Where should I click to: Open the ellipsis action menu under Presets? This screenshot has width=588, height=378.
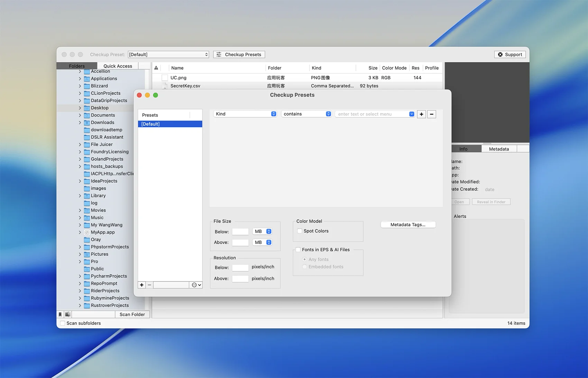196,285
